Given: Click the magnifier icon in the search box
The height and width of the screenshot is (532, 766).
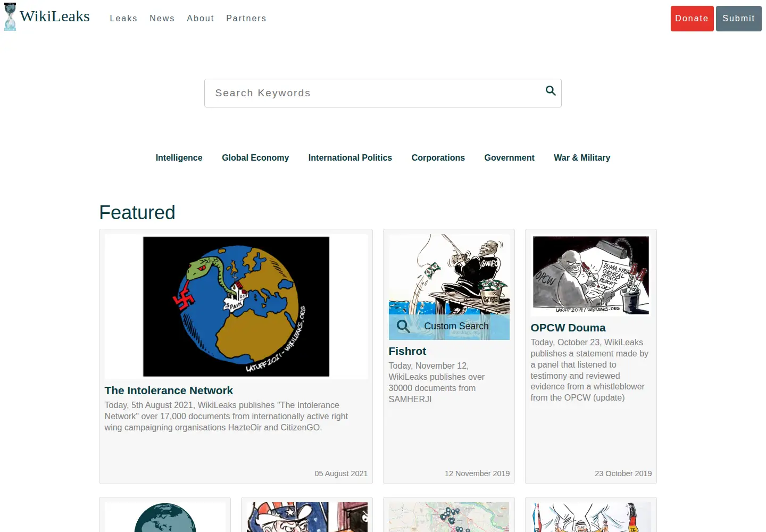Looking at the screenshot, I should [551, 91].
